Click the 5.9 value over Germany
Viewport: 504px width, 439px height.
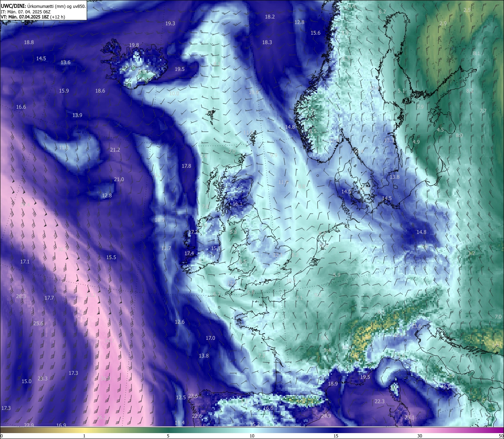coord(336,275)
